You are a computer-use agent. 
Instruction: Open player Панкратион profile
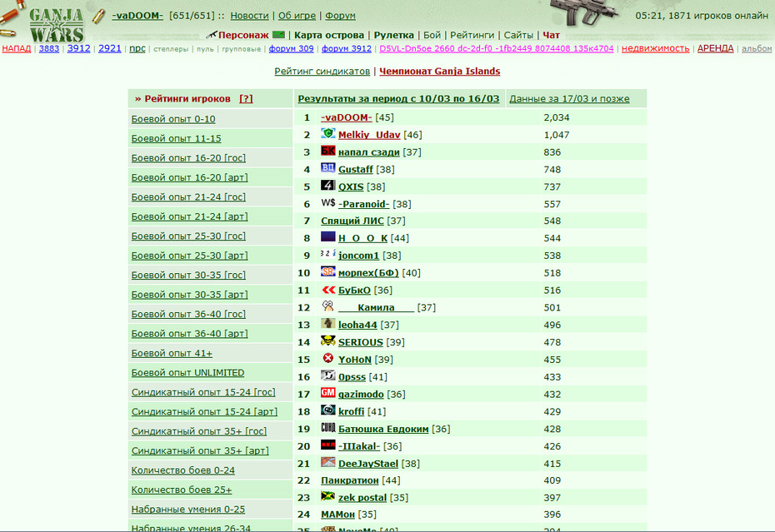click(349, 480)
